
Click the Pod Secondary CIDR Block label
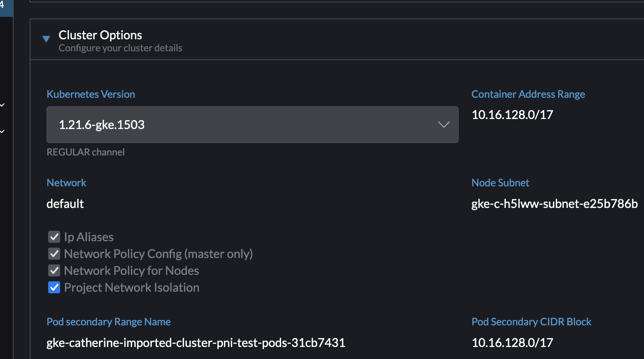(531, 321)
